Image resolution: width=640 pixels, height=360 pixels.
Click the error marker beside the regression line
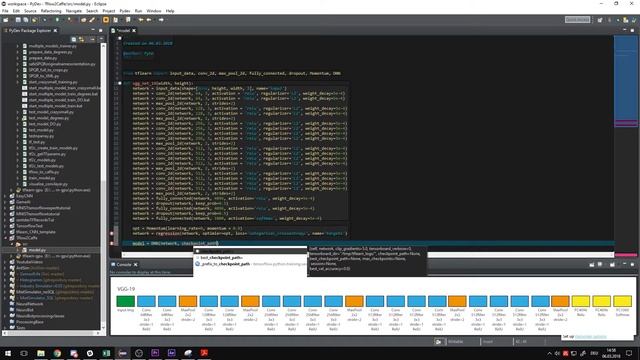point(112,234)
